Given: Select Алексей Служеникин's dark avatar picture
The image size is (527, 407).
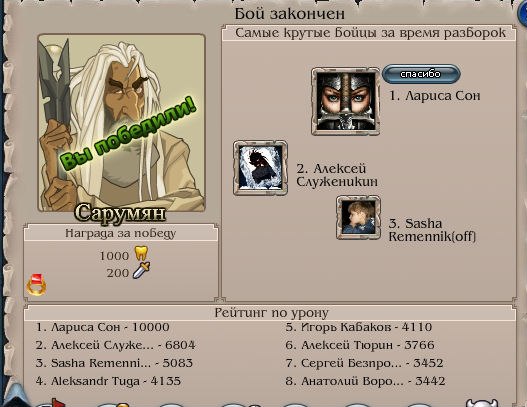Looking at the screenshot, I should tap(260, 168).
